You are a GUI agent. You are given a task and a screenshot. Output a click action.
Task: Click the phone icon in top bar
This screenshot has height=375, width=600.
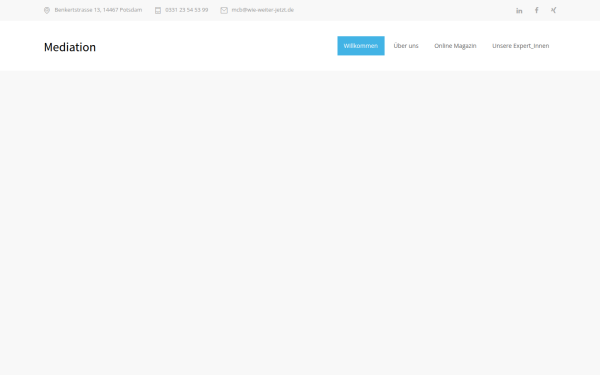[x=158, y=10]
